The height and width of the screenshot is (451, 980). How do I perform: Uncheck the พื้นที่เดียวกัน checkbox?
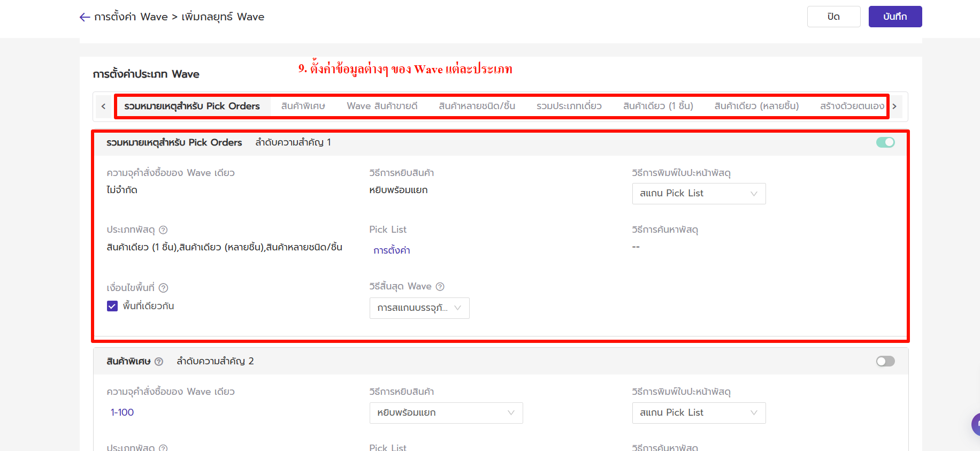click(x=112, y=306)
